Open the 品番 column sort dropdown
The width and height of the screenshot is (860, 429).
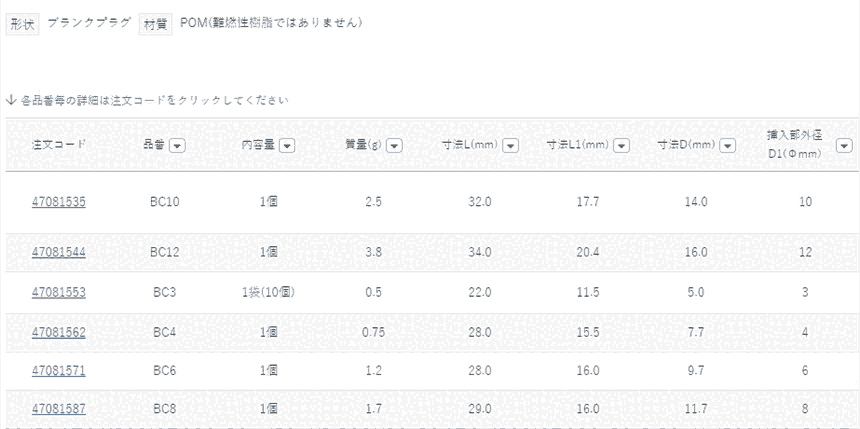(x=177, y=145)
